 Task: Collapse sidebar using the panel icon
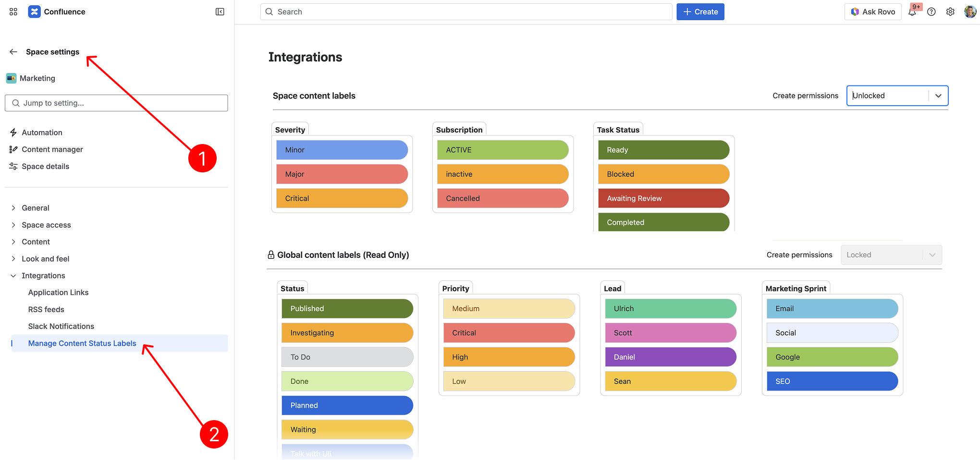click(x=220, y=12)
